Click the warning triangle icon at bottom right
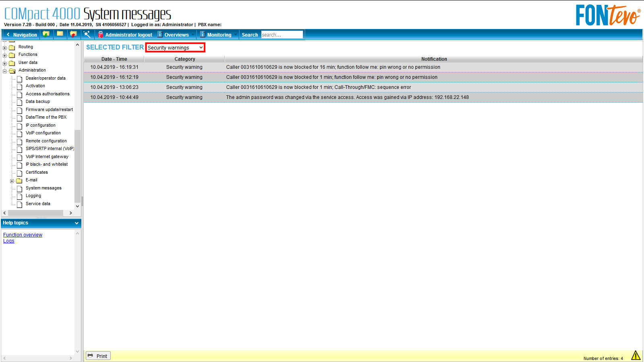This screenshot has width=644, height=362. (636, 355)
